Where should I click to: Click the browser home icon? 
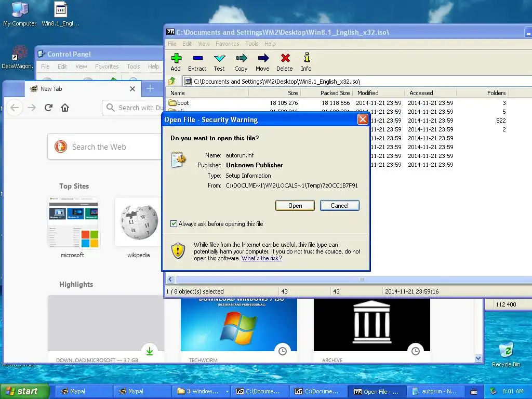click(65, 108)
